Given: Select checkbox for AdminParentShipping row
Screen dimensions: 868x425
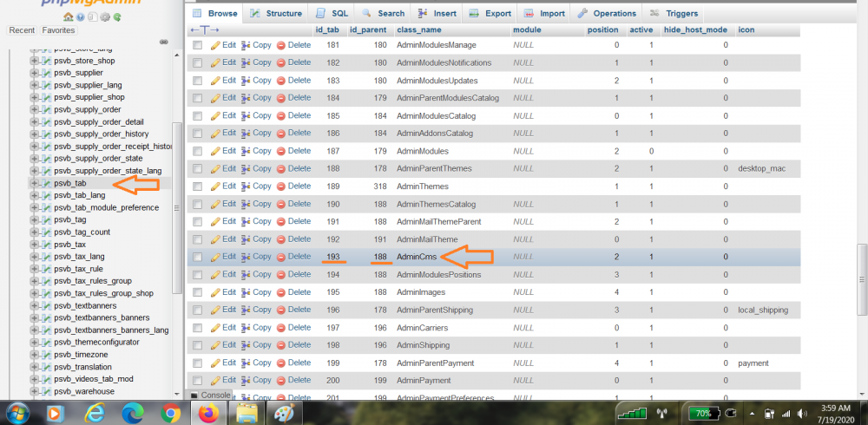Looking at the screenshot, I should click(198, 310).
